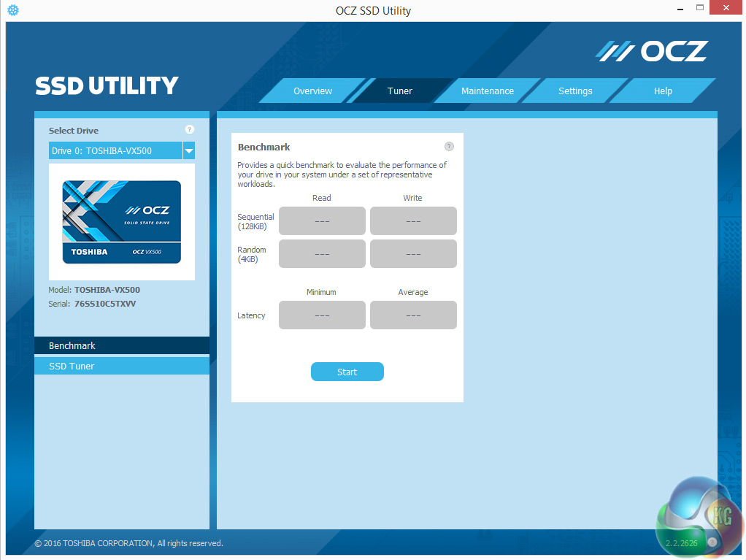Maximize the OCZ SSD Utility window
This screenshot has width=746, height=560.
(x=700, y=7)
